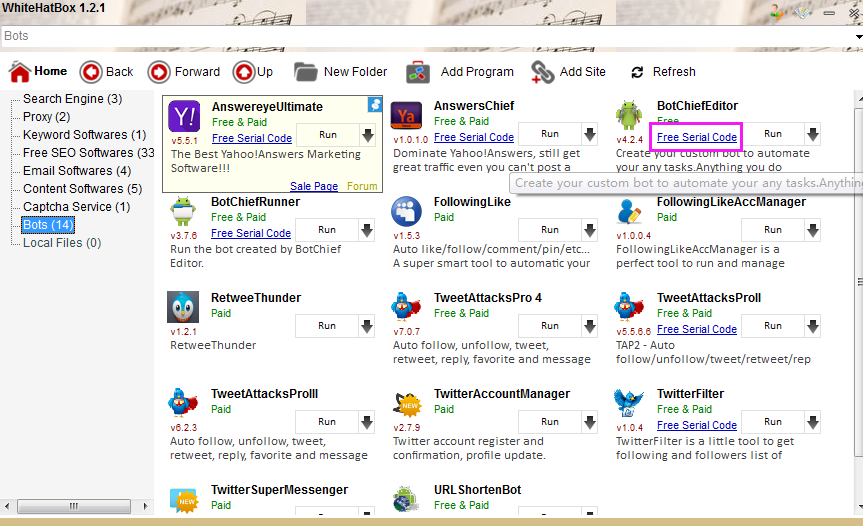
Task: Open AnswereyeUltimate Sale Page link
Action: click(314, 186)
